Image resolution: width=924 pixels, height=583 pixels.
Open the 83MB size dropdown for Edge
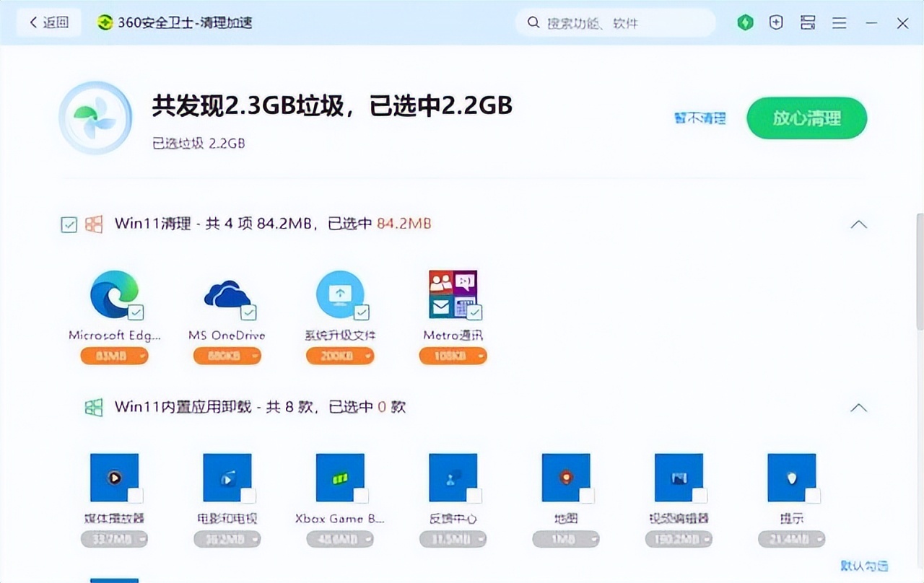[114, 356]
